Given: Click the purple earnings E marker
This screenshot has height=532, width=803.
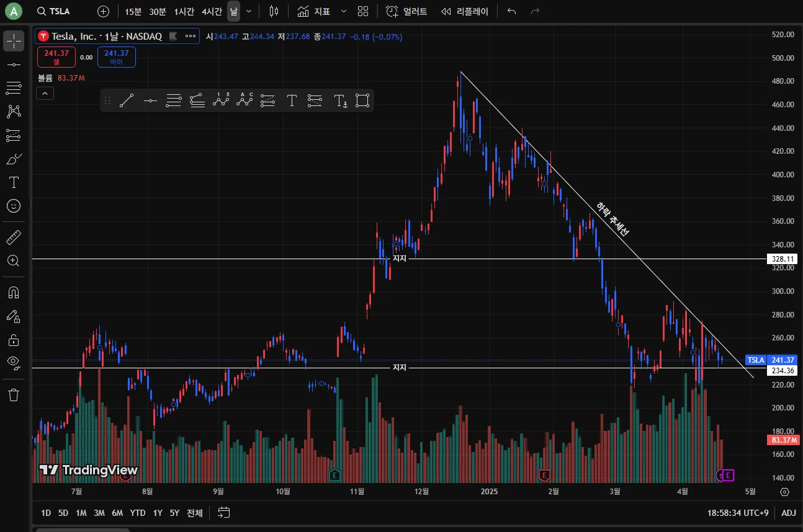Looking at the screenshot, I should pos(729,475).
